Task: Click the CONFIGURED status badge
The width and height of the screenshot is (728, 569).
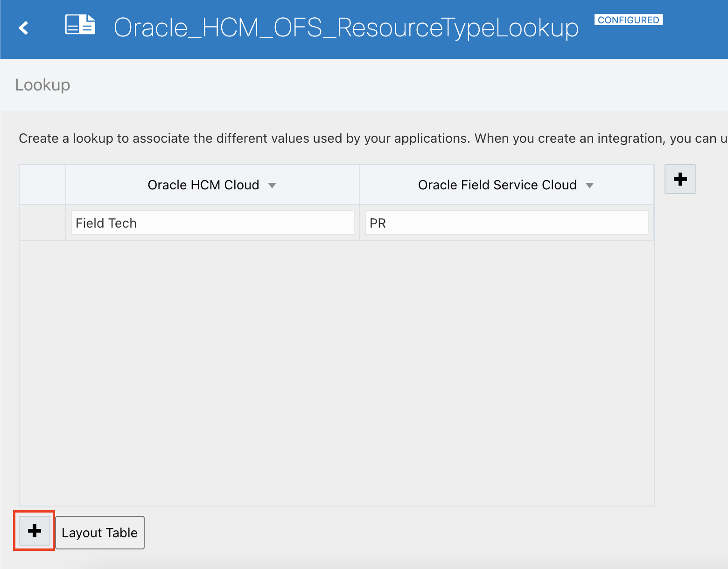Action: 628,20
